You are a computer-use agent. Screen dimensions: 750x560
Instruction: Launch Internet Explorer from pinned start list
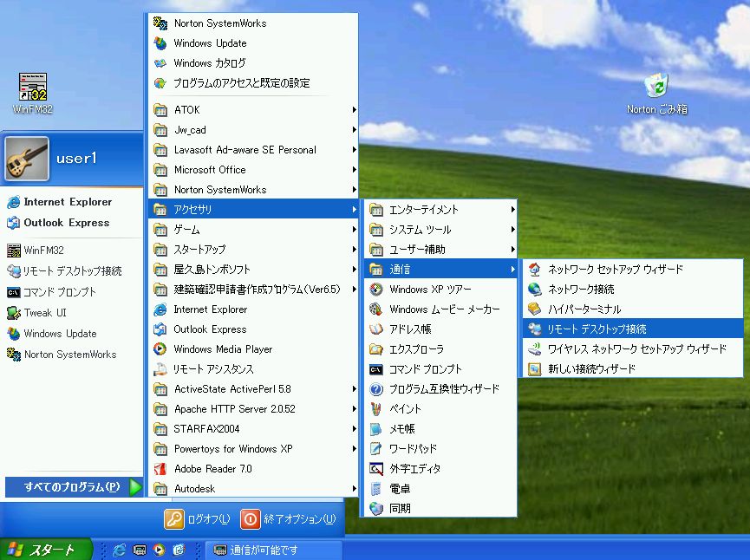67,202
